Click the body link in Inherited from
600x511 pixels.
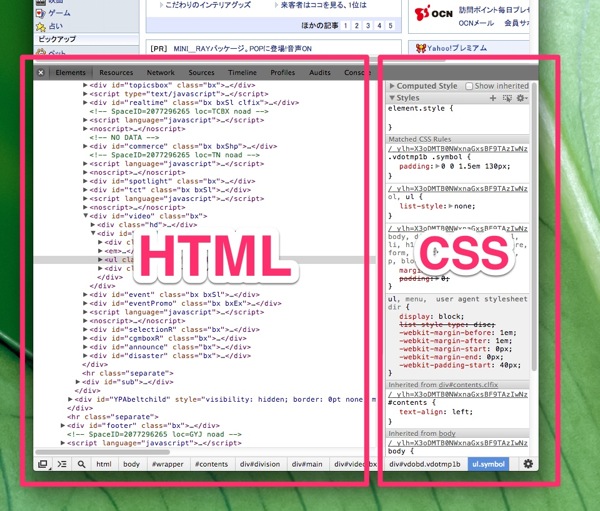point(447,433)
